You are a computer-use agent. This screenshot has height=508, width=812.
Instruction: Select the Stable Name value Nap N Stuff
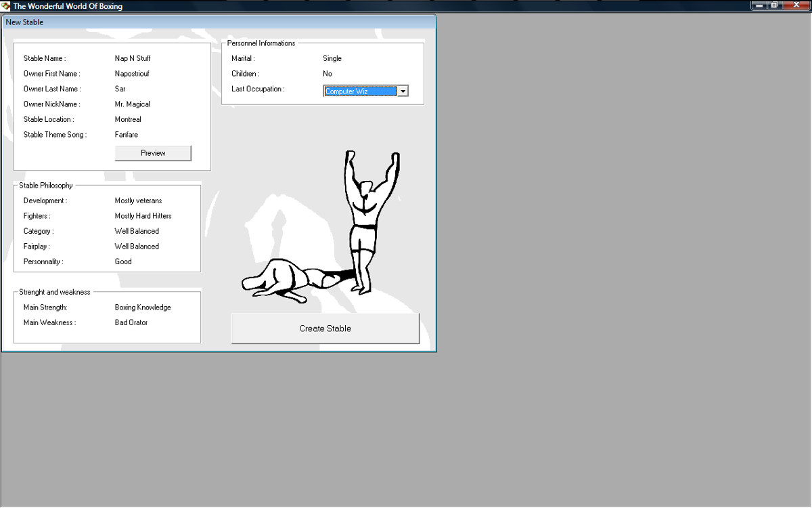[133, 58]
